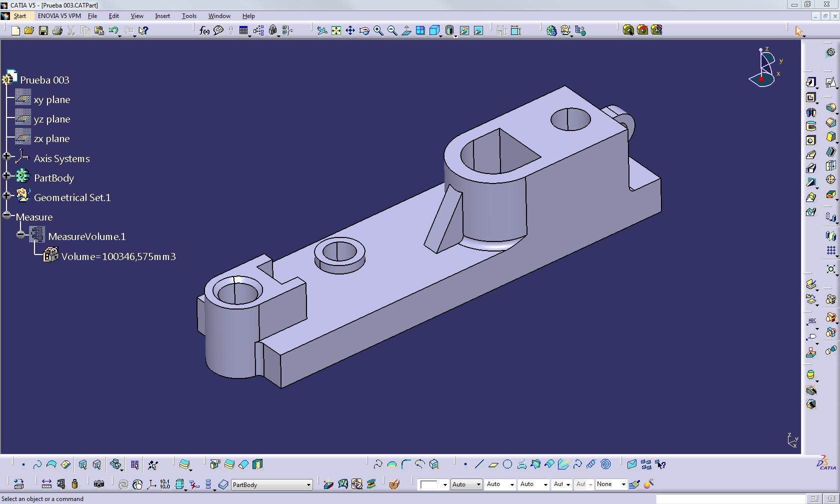Open the Edit menu
840x504 pixels.
[x=114, y=16]
